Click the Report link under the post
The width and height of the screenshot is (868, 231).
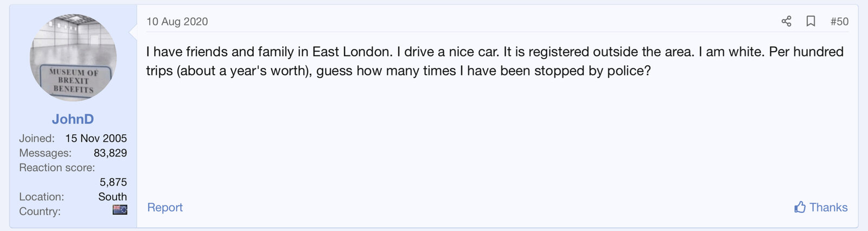coord(165,207)
